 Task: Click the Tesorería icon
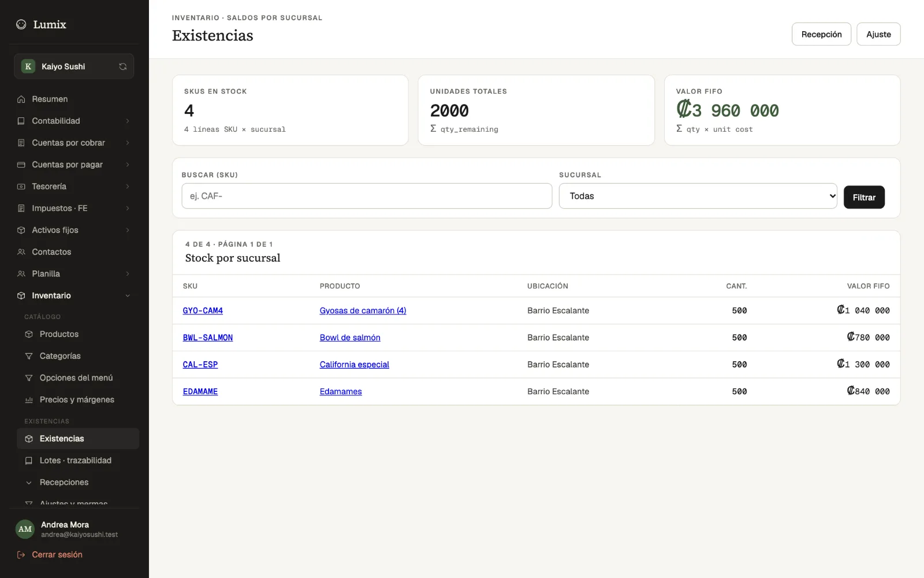tap(21, 187)
